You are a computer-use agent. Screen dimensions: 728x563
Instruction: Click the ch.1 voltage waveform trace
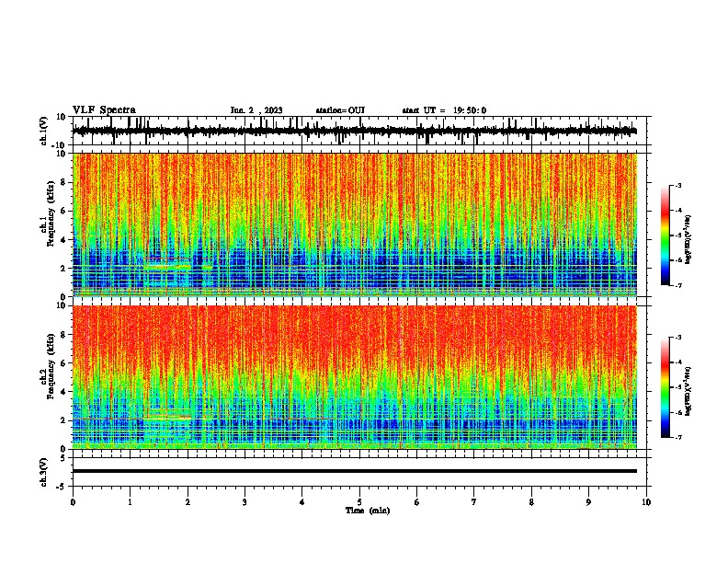pos(355,131)
